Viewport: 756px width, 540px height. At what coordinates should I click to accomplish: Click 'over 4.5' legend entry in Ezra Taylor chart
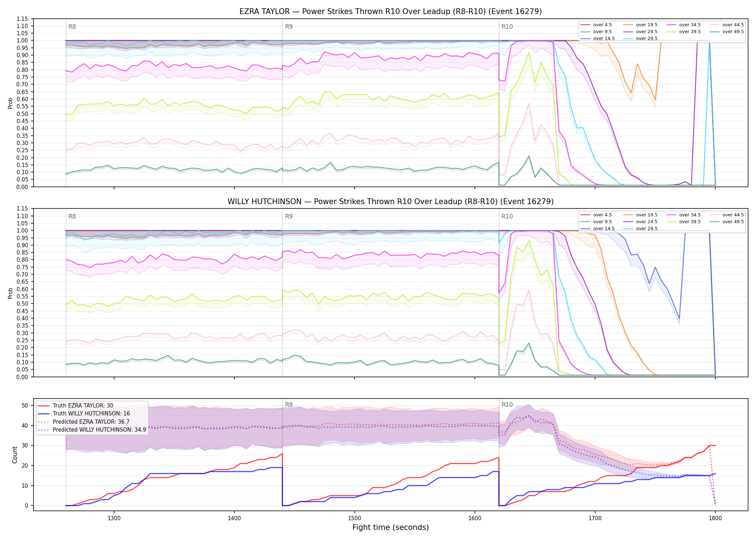[596, 25]
